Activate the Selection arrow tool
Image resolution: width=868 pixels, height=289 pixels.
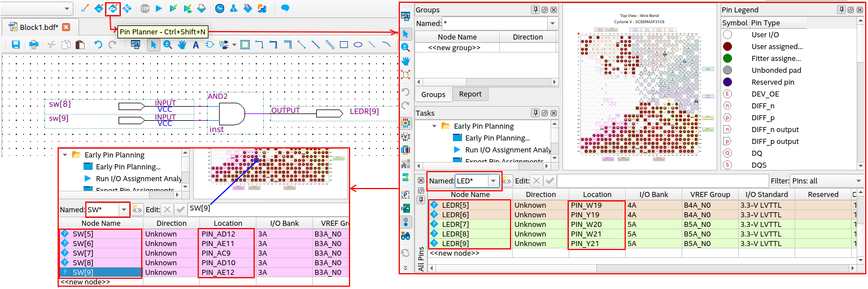[153, 45]
